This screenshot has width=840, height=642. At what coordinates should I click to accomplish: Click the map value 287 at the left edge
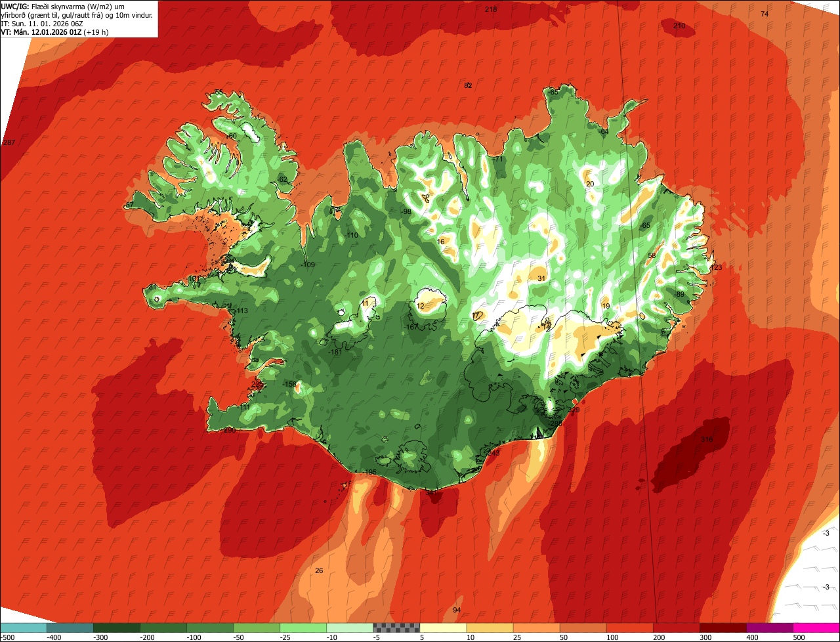point(9,143)
